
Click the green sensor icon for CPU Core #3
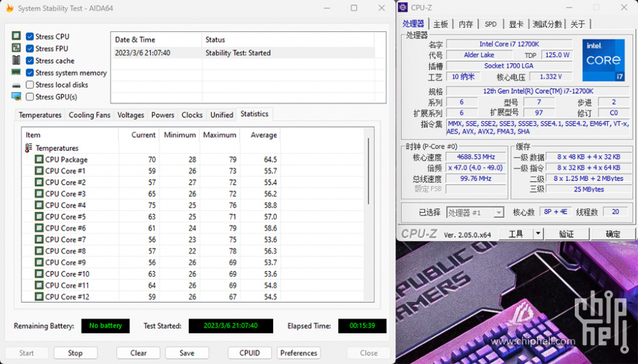(x=39, y=193)
